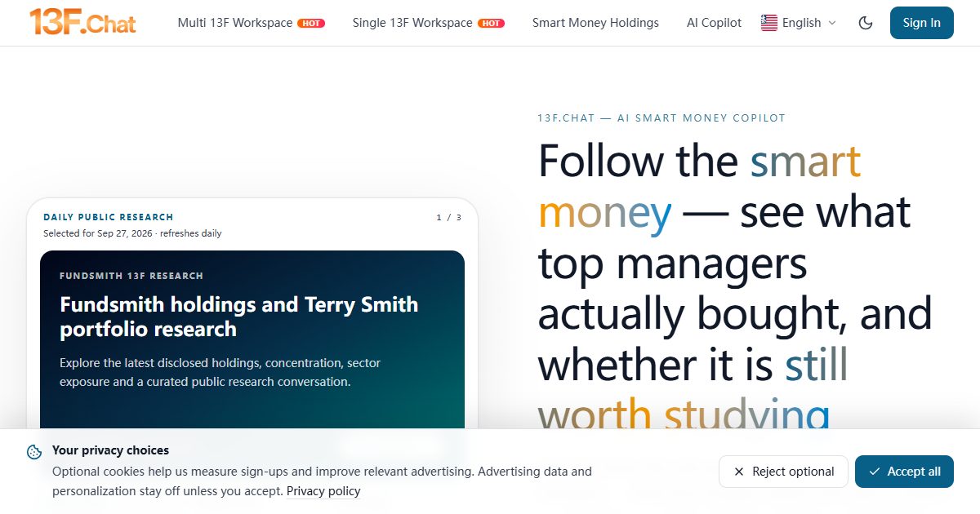Toggle dark mode moon icon
The height and width of the screenshot is (514, 980).
(866, 23)
